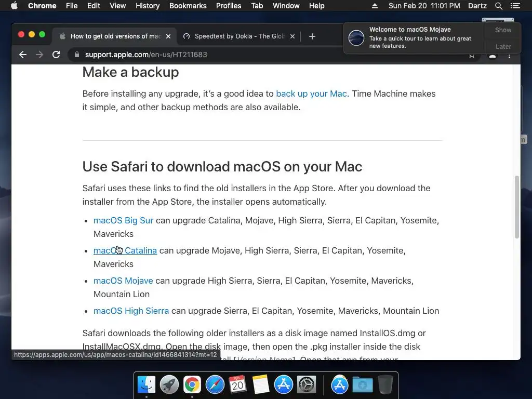Screen dimensions: 532x399
Task: Open Calendar from the Dock
Action: [237, 385]
